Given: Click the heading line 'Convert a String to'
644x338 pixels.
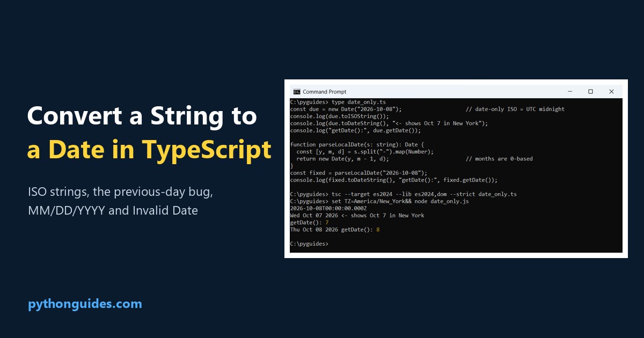Looking at the screenshot, I should pos(142,116).
